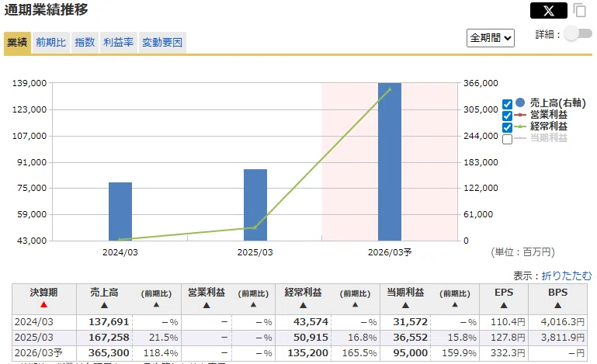Uncheck the 経常利益 series checkbox
The height and width of the screenshot is (364, 597).
point(507,127)
